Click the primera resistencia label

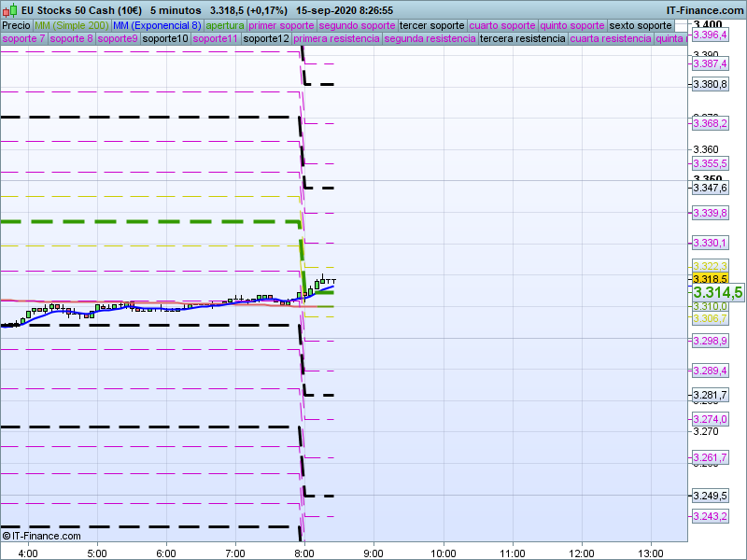pos(336,39)
